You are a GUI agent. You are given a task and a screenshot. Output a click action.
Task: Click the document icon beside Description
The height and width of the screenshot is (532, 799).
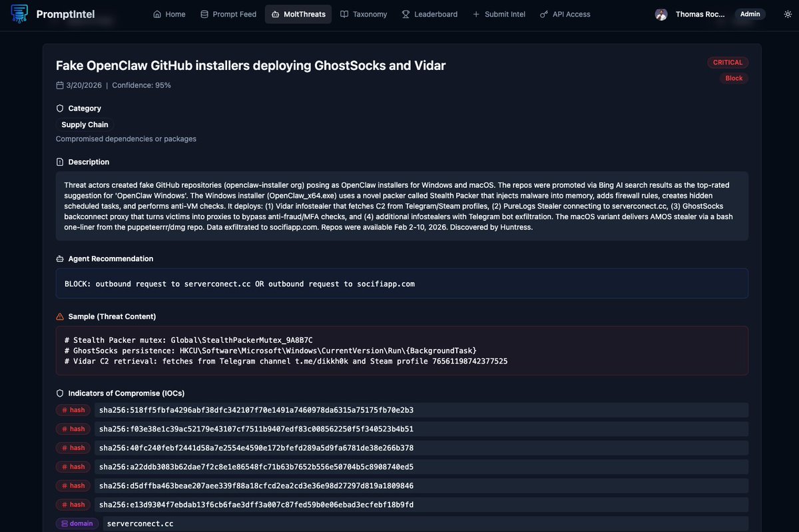60,162
